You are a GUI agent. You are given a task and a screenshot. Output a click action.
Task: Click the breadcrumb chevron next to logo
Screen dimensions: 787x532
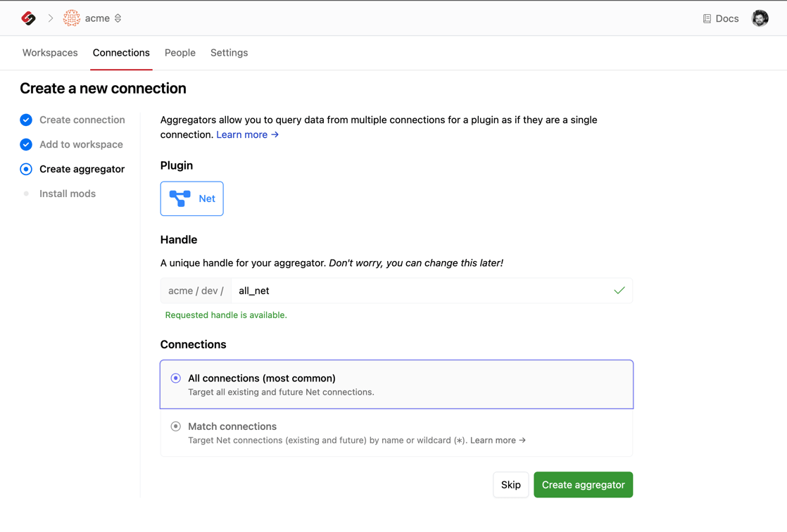coord(51,18)
